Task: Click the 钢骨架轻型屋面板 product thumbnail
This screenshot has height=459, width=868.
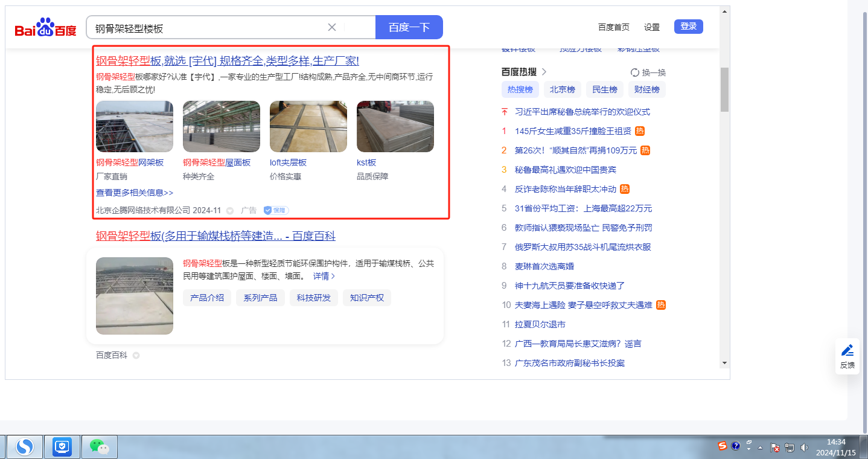Action: [x=222, y=126]
